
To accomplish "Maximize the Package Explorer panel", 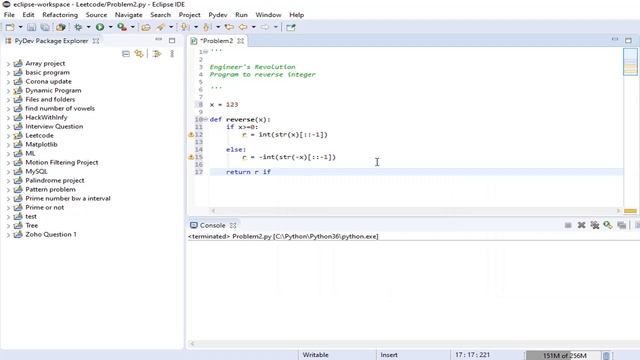I will 172,40.
